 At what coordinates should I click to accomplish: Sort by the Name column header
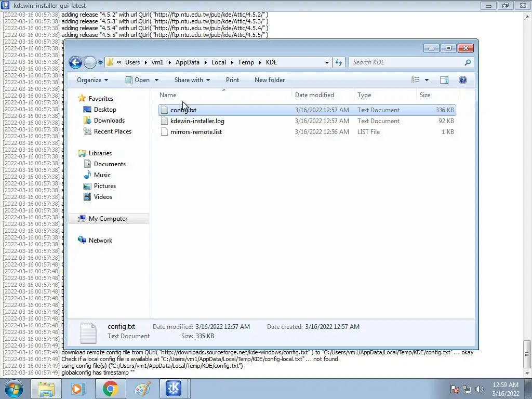[168, 96]
